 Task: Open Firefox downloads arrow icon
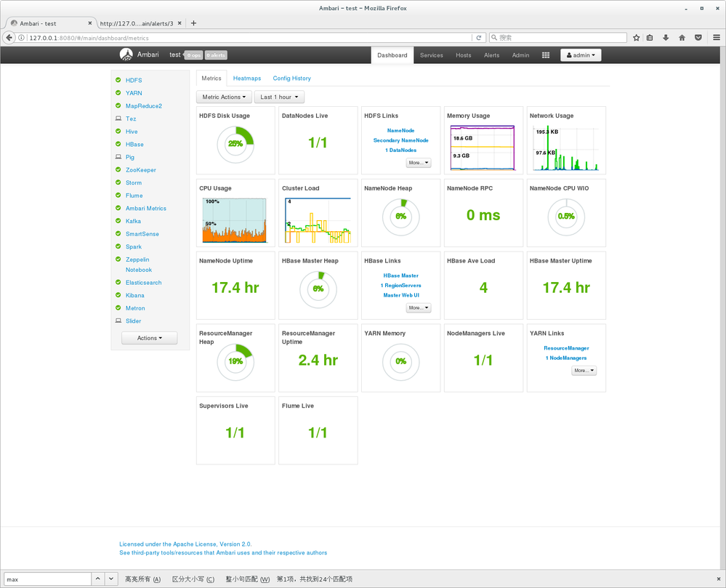point(666,38)
